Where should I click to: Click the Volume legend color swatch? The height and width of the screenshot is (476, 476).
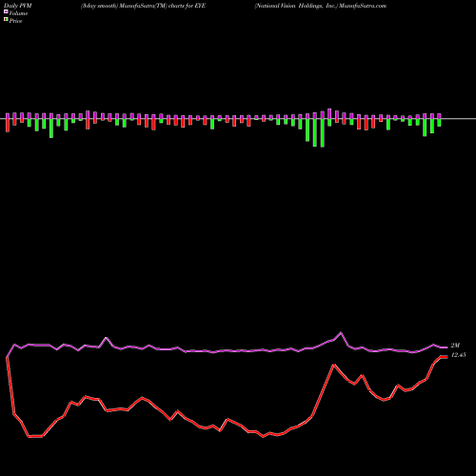click(x=6, y=12)
